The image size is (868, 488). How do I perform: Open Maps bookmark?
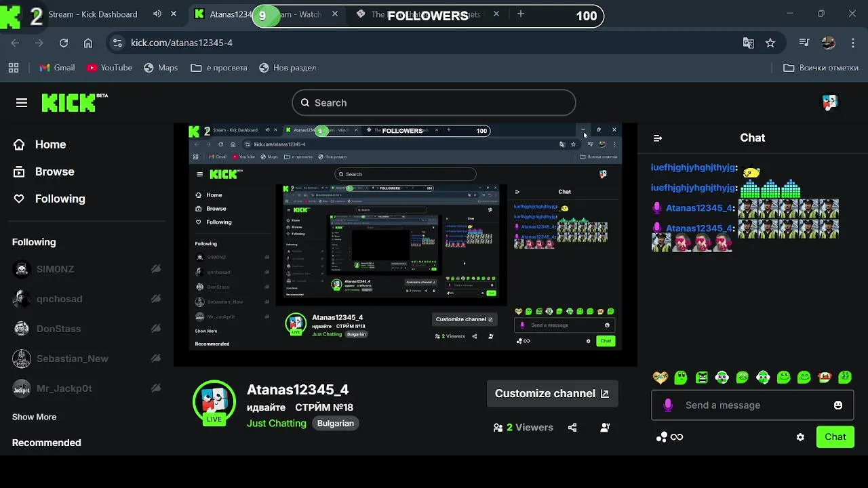[161, 68]
